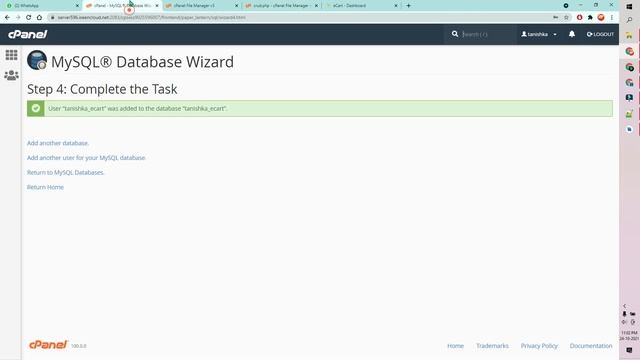The image size is (640, 360).
Task: Show hidden tray icons chevron
Action: coord(624,306)
